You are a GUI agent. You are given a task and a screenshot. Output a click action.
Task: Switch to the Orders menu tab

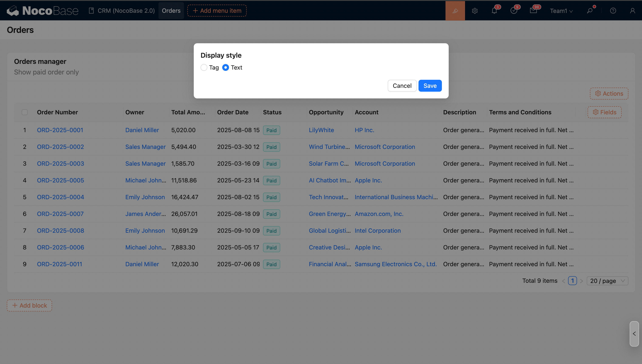171,11
